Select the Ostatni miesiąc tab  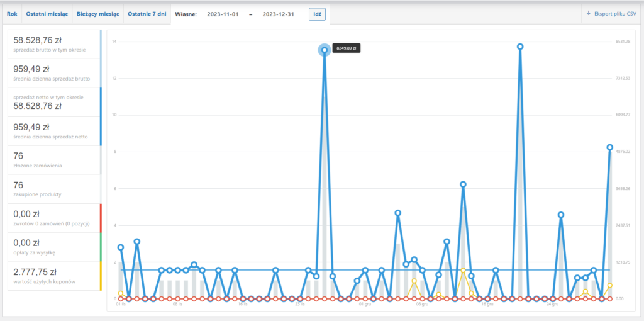(47, 13)
